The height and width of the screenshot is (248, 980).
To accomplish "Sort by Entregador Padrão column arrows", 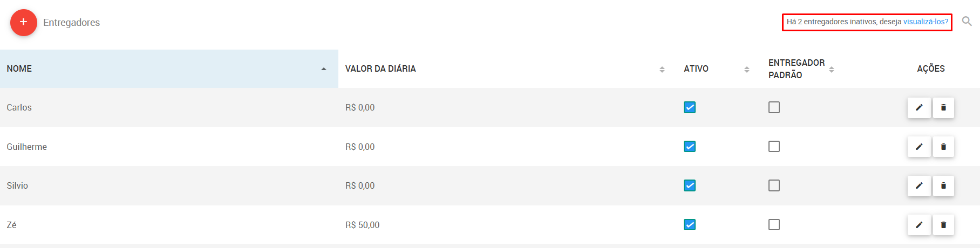I will coord(832,70).
